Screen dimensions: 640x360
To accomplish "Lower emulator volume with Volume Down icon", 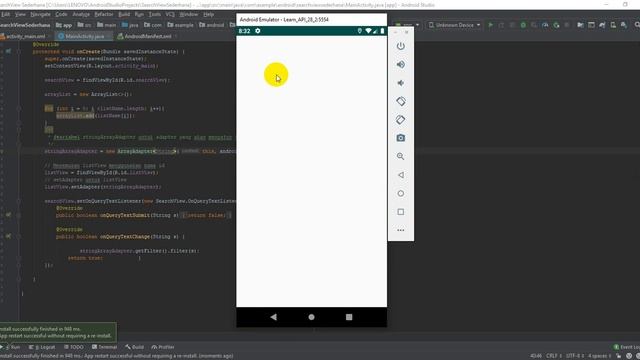I will point(401,83).
